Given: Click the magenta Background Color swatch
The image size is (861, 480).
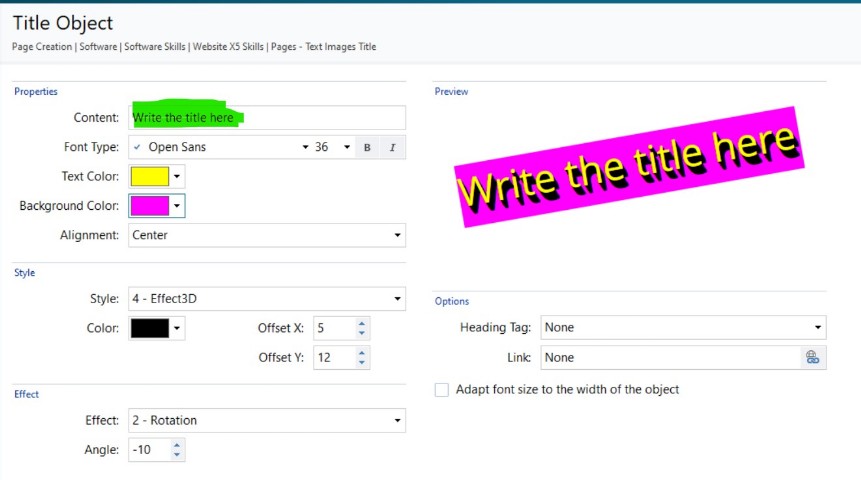Looking at the screenshot, I should [149, 206].
